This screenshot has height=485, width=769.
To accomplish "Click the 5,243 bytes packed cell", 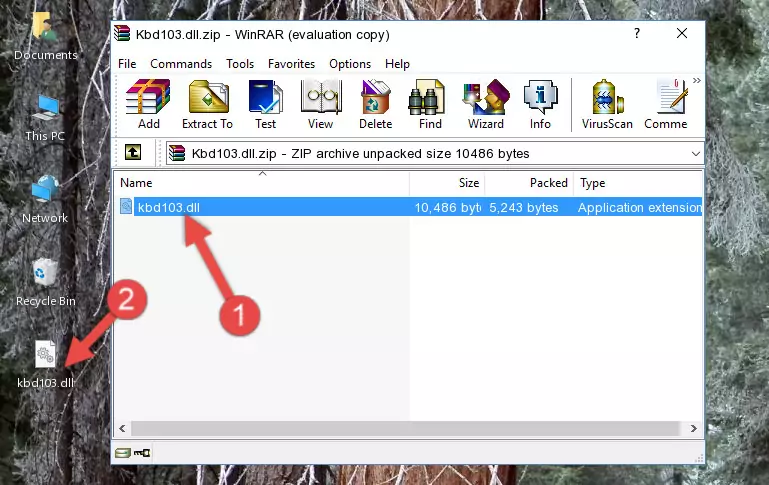I will click(x=523, y=207).
